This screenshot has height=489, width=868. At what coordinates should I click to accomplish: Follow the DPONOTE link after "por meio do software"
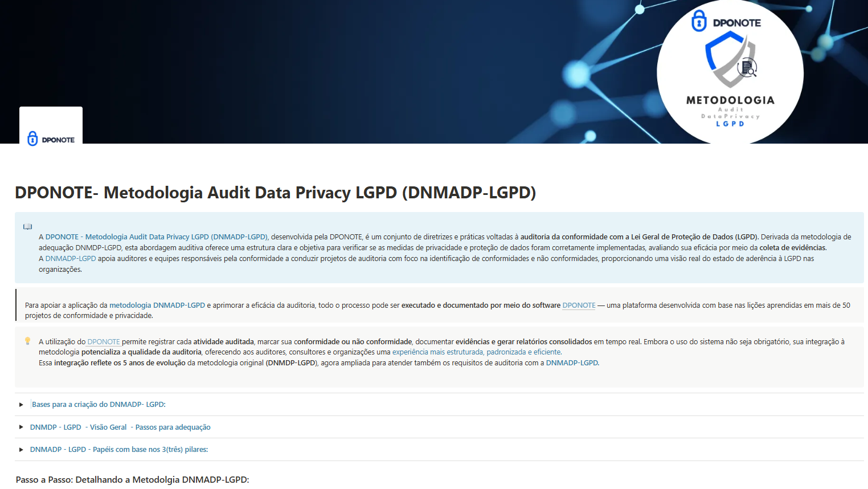click(x=579, y=305)
